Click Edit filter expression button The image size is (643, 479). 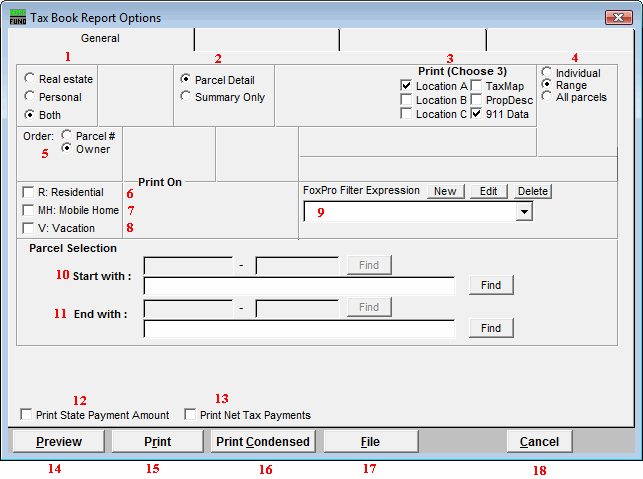pyautogui.click(x=489, y=191)
